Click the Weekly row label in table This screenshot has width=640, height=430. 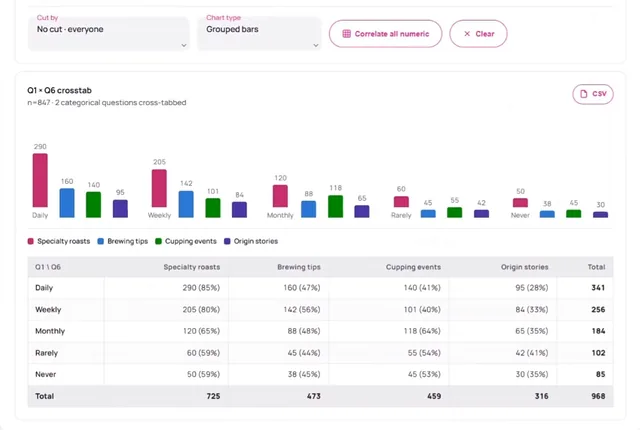coord(48,309)
